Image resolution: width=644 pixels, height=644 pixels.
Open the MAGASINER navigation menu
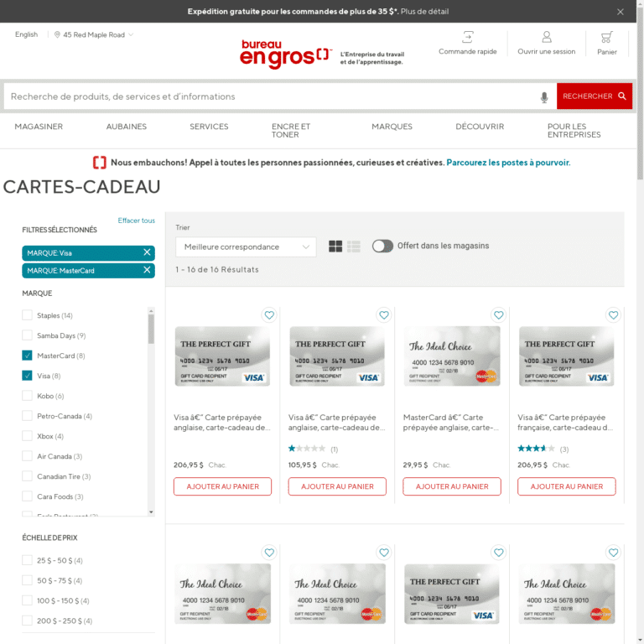tap(39, 127)
